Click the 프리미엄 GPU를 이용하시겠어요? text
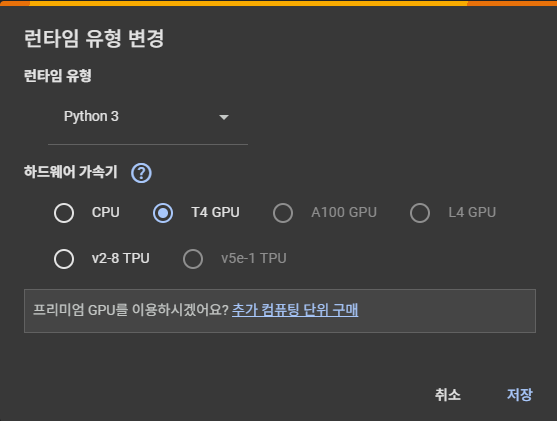Viewport: 557px width, 421px height. coord(131,310)
